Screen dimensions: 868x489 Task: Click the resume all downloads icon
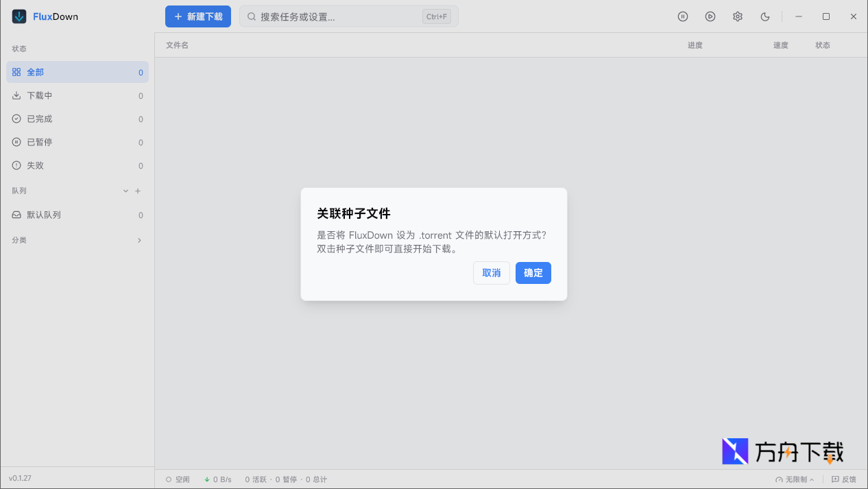[710, 16]
